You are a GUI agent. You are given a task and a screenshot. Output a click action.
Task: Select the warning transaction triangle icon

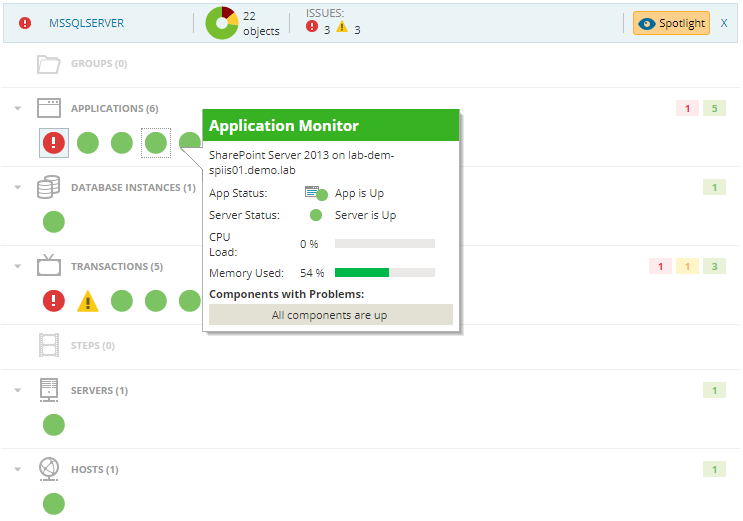(x=88, y=301)
